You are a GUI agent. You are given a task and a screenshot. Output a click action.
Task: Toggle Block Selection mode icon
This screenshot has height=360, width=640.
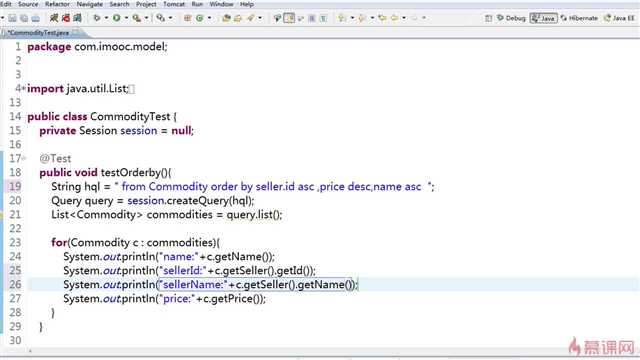coord(312,18)
